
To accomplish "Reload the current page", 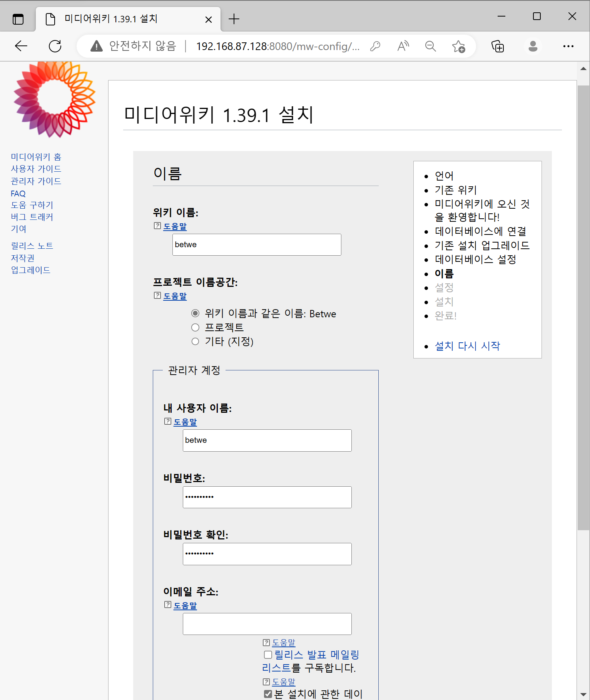I will (x=55, y=46).
